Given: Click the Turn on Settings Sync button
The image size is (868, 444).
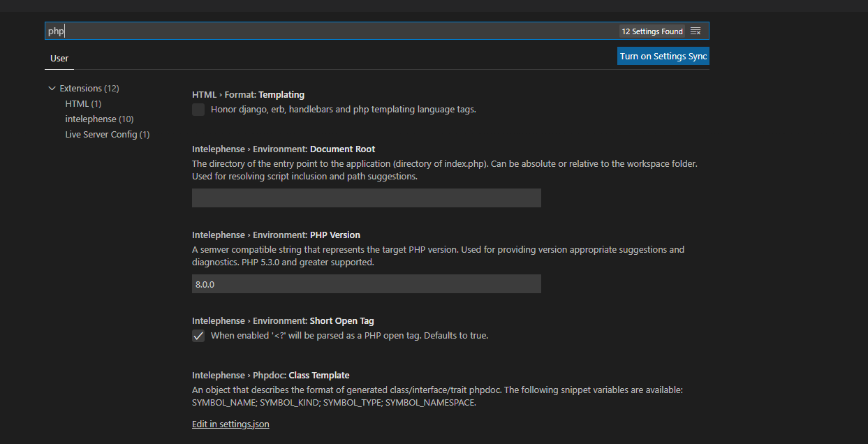Looking at the screenshot, I should tap(663, 55).
